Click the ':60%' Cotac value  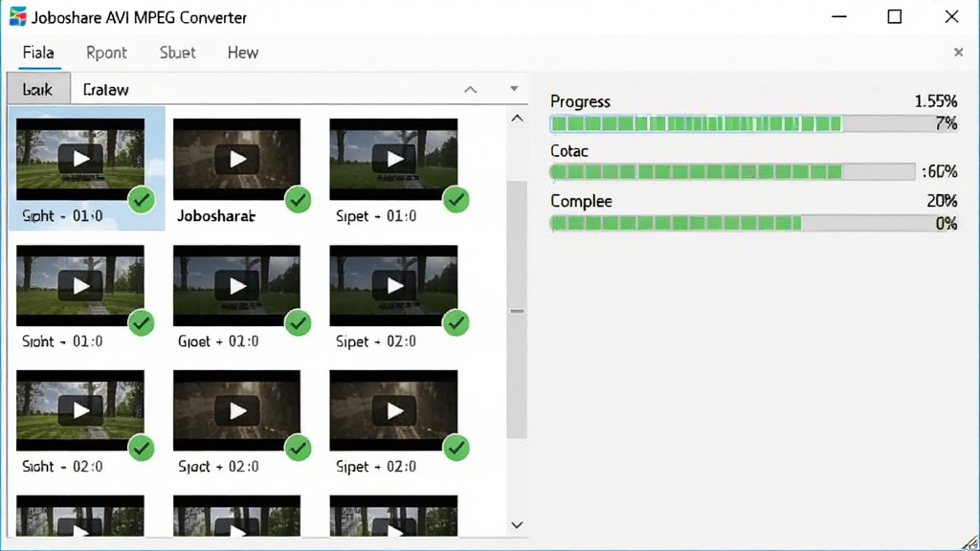[x=940, y=171]
